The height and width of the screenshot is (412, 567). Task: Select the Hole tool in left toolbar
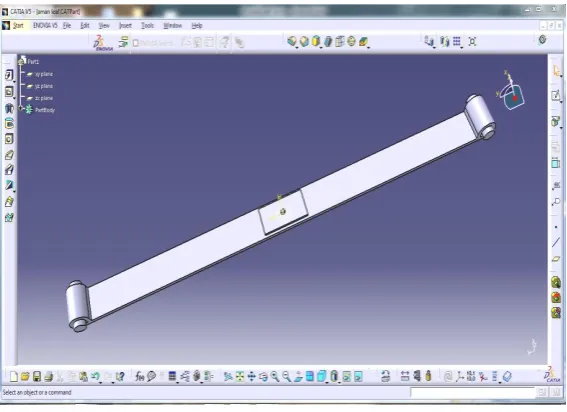pyautogui.click(x=9, y=139)
